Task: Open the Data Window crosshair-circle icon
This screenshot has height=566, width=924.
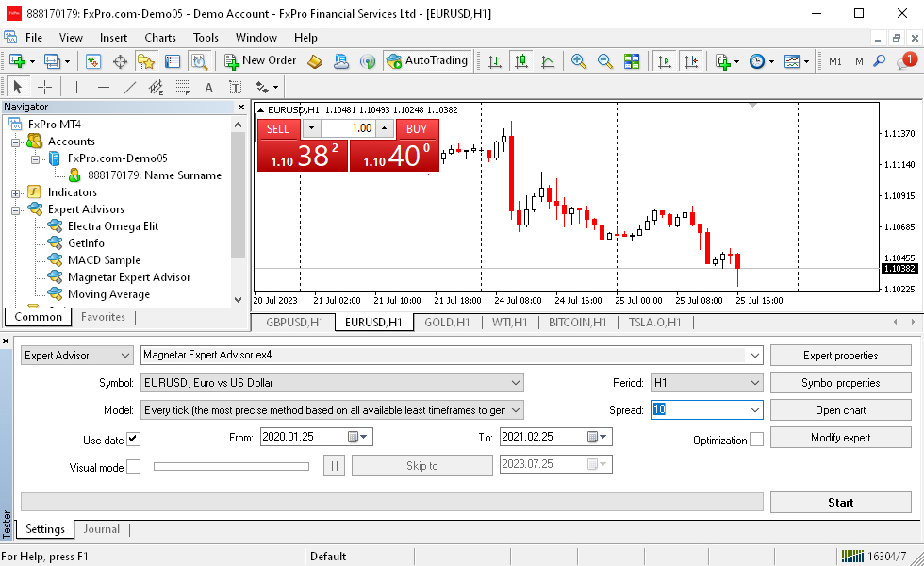Action: click(121, 61)
